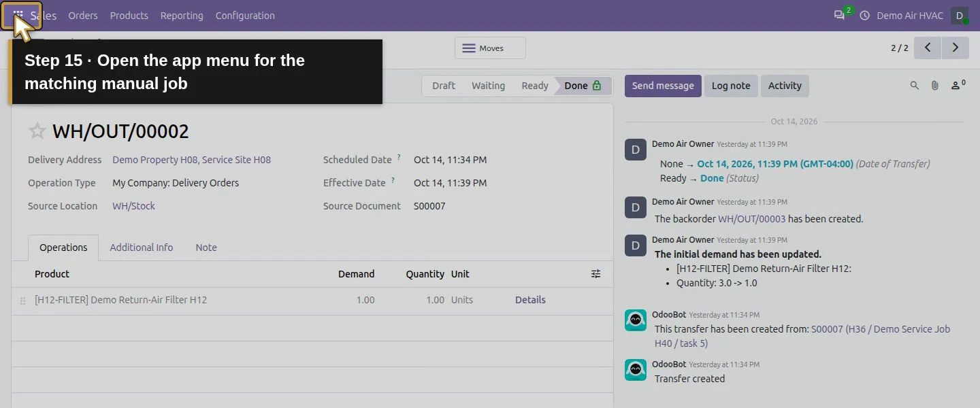Viewport: 980px width, 408px height.
Task: Open the Demo Property H08 delivery address link
Action: pos(191,160)
